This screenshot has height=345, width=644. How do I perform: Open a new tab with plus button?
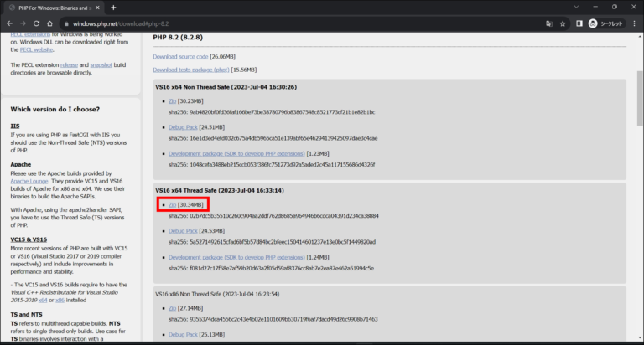click(113, 8)
